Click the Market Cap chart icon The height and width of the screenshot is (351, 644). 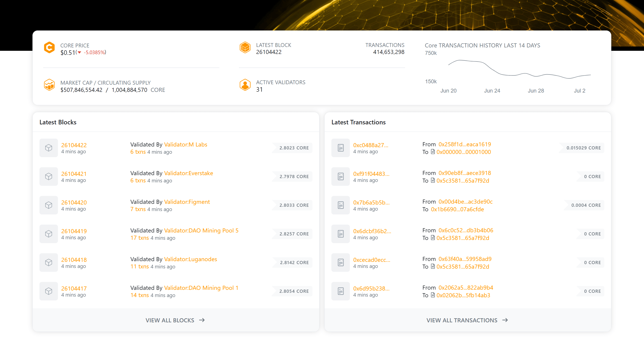49,85
